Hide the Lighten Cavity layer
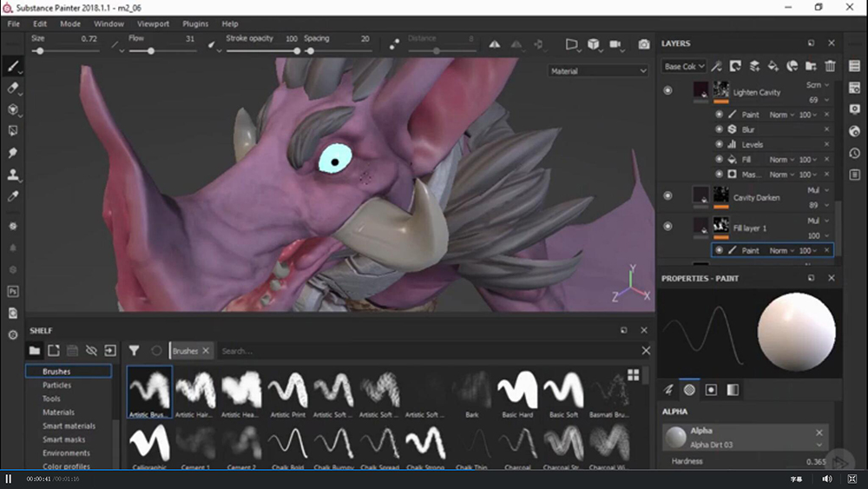The height and width of the screenshot is (489, 868). (x=667, y=90)
